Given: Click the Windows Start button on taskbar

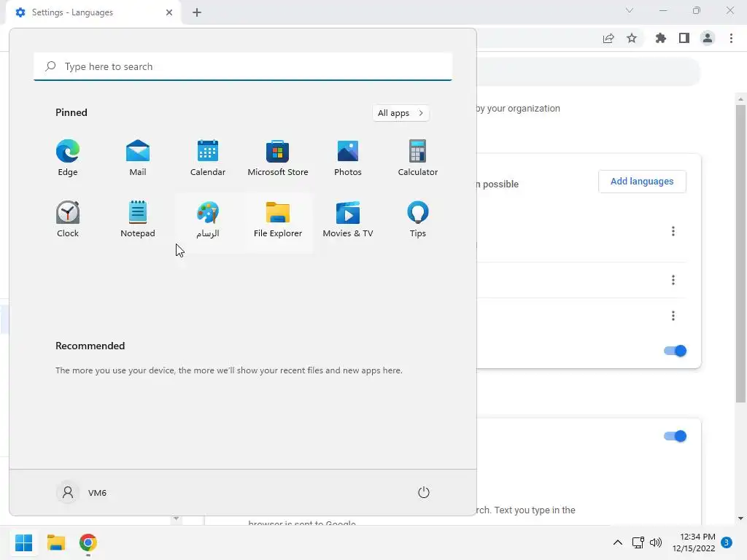Looking at the screenshot, I should pyautogui.click(x=24, y=542).
